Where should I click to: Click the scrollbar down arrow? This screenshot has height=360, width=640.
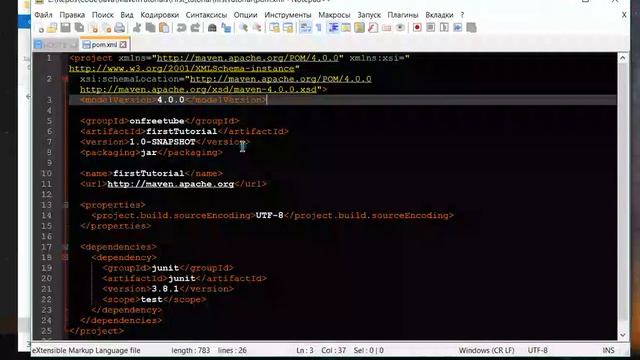[x=622, y=335]
